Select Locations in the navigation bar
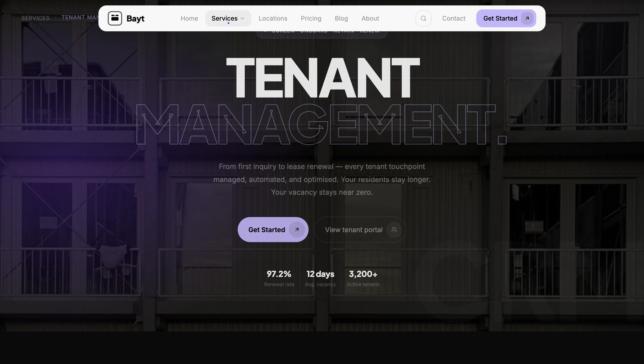Viewport: 644px width, 364px height. pos(273,18)
